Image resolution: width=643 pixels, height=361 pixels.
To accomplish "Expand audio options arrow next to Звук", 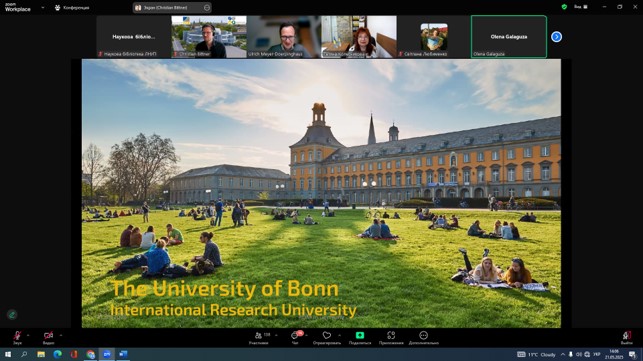I will click(x=28, y=336).
